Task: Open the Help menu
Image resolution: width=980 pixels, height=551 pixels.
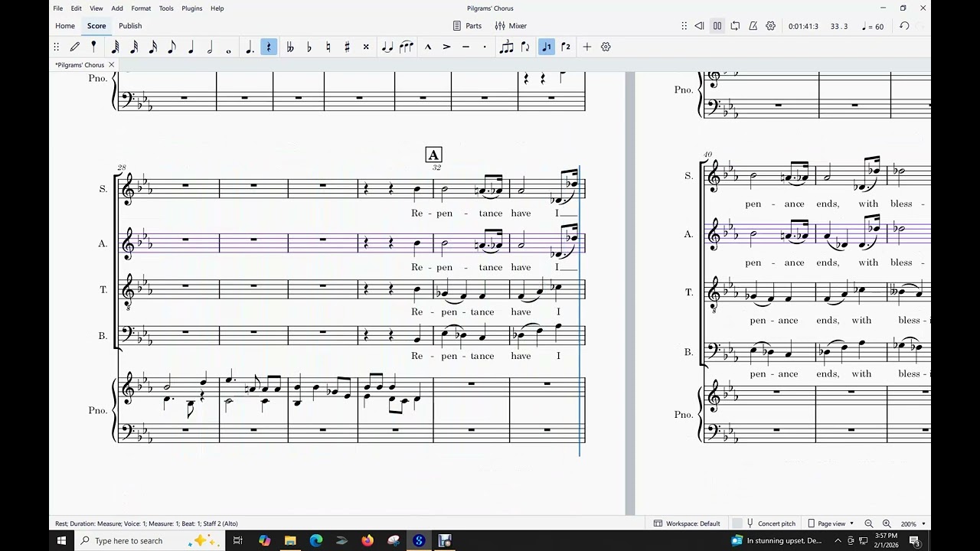Action: [x=217, y=8]
